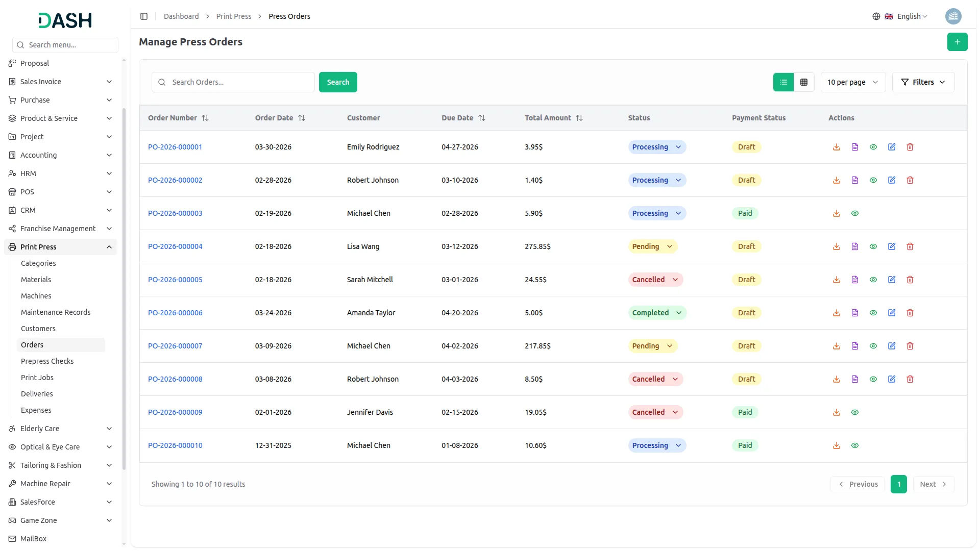
Task: Open the 10 per page dropdown
Action: (x=852, y=82)
